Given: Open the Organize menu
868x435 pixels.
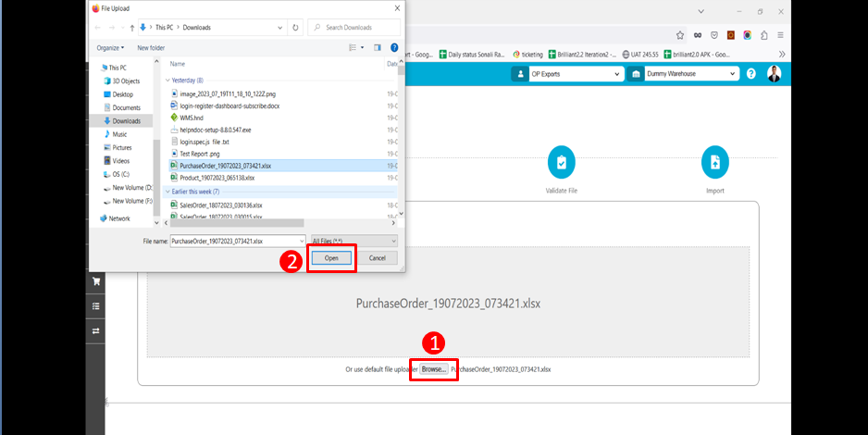Looking at the screenshot, I should point(111,47).
